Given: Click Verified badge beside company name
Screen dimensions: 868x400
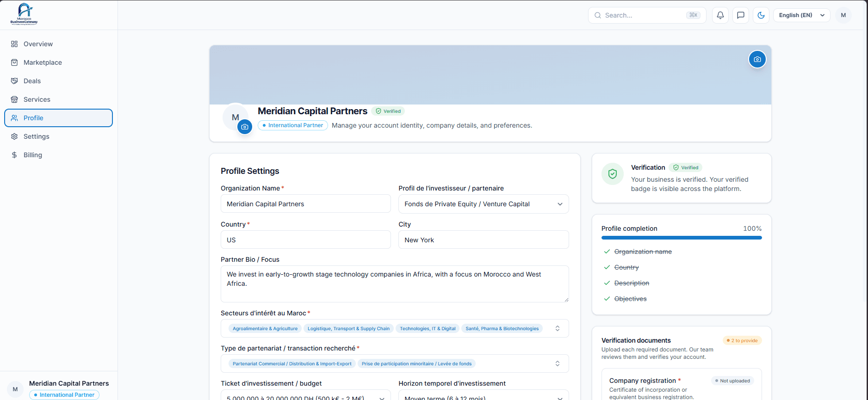Looking at the screenshot, I should point(388,111).
